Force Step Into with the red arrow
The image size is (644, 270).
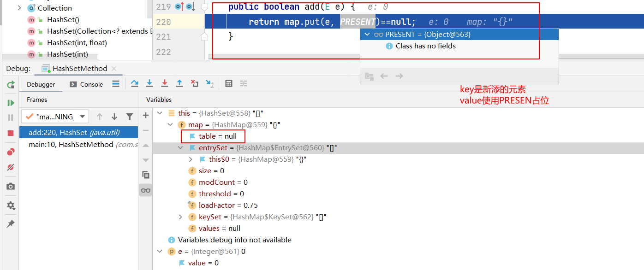[164, 83]
